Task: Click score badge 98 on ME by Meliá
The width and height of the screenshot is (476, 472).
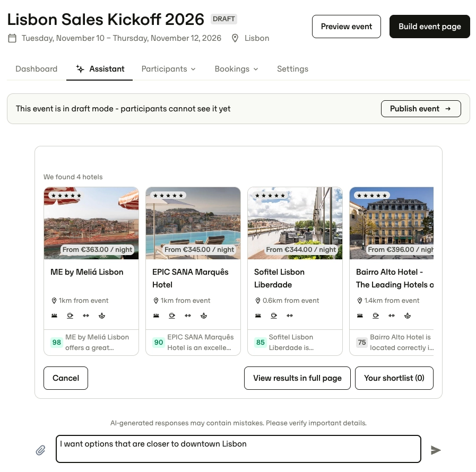Action: pos(56,343)
